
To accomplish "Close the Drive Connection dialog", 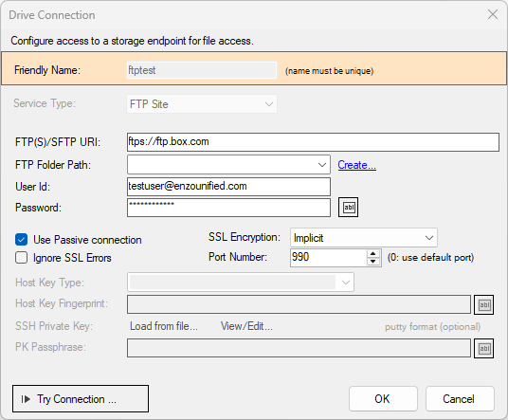I will click(493, 14).
